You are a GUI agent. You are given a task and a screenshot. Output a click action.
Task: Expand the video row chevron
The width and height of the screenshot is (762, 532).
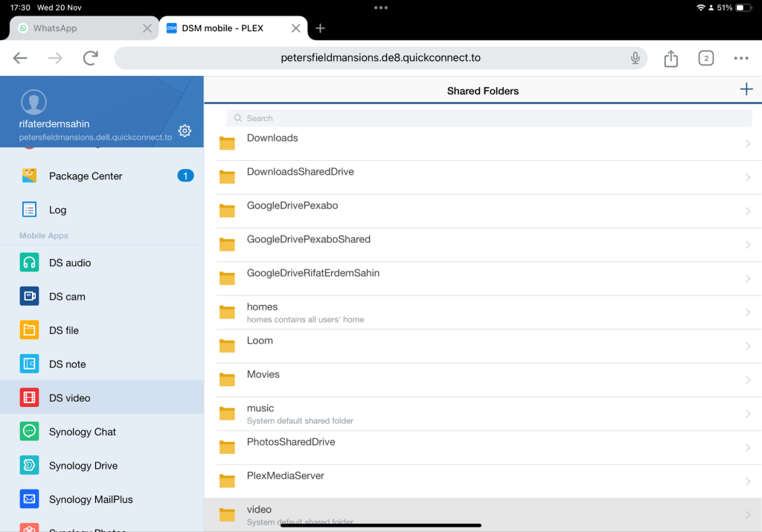click(748, 515)
